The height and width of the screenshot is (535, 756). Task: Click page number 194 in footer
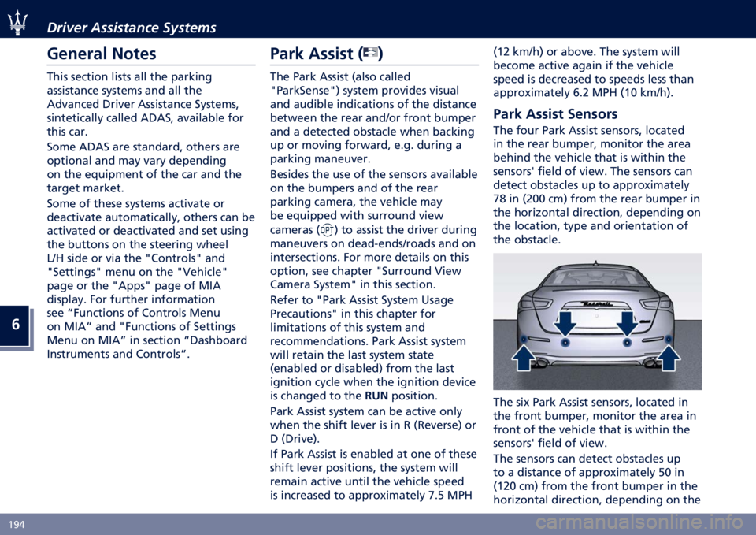tap(17, 525)
